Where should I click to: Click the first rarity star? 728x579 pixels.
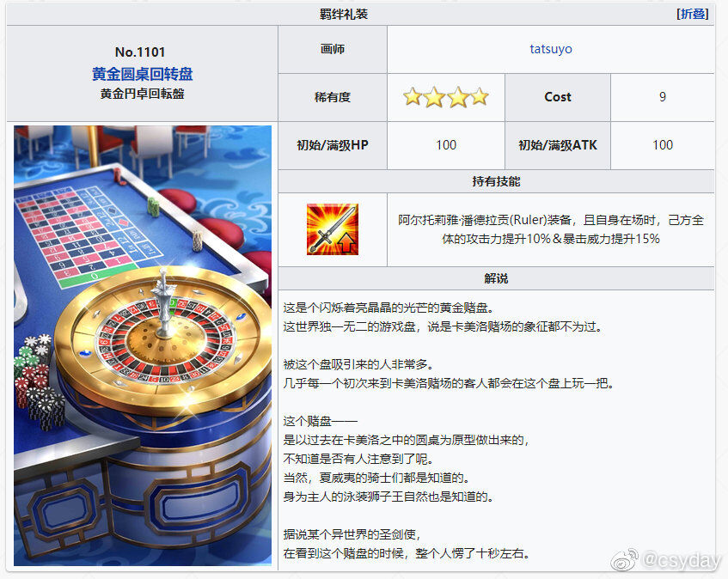[413, 97]
